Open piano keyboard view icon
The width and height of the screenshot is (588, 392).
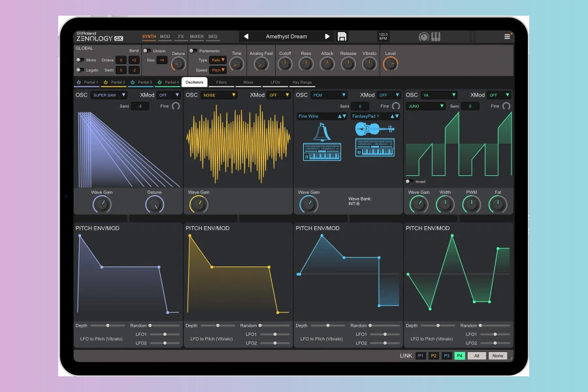tap(436, 37)
